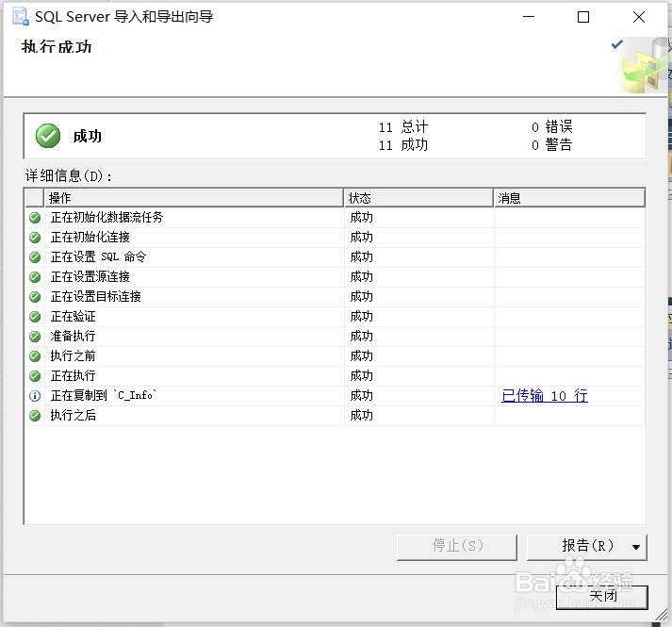Click info icon for 正在复制到 C_Info row

click(35, 396)
